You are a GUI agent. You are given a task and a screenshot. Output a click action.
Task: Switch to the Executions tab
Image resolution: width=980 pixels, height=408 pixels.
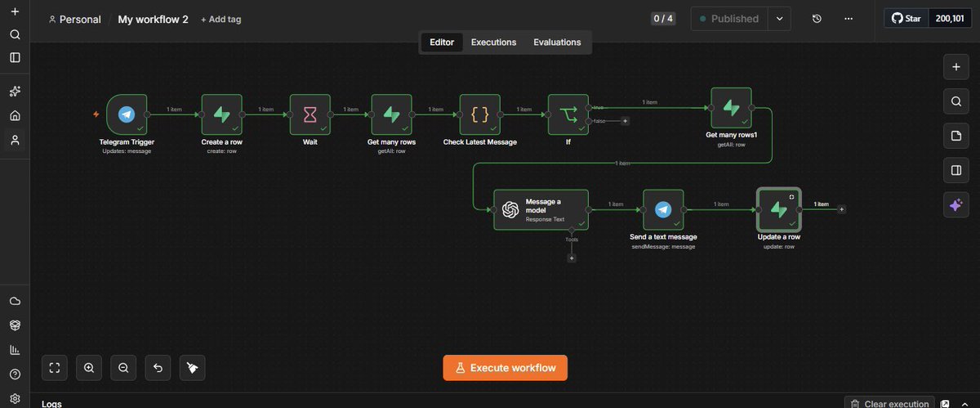pos(493,43)
